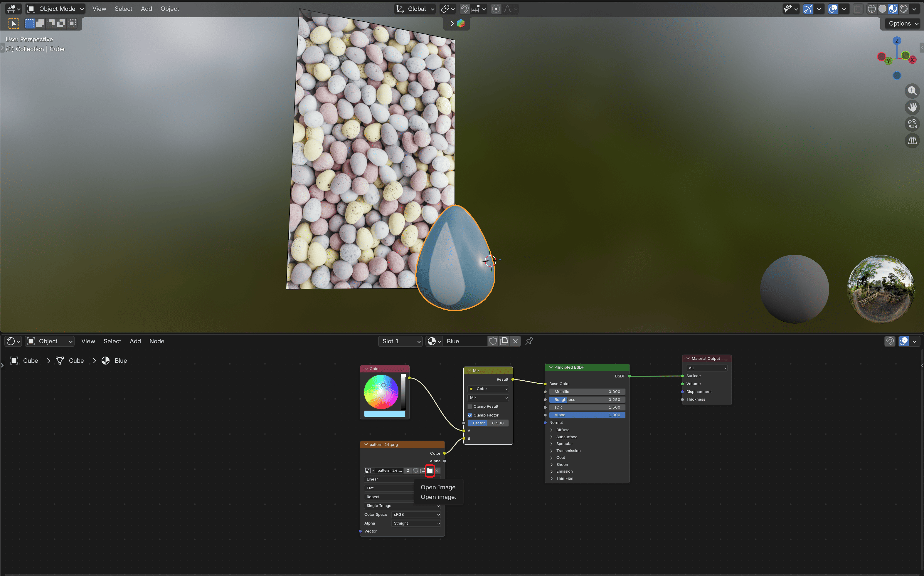The image size is (924, 576).
Task: Open the 3D viewport editor type selector
Action: 13,9
